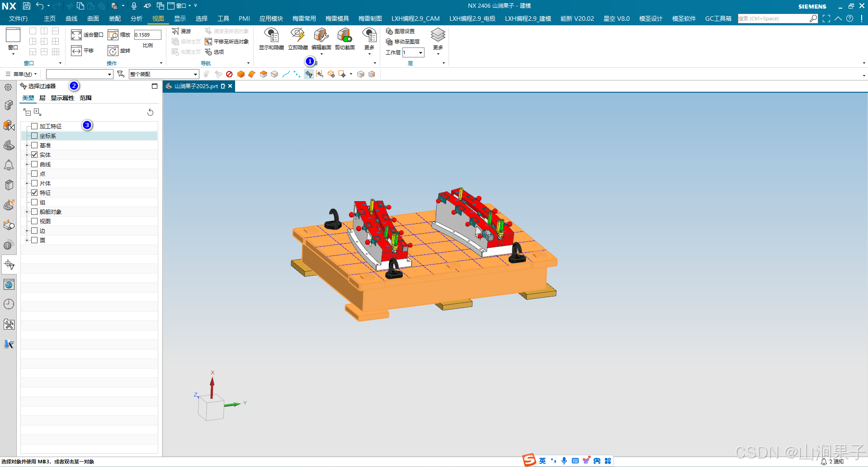Click the Edit Section (编辑截面) icon
868x467 pixels.
point(321,35)
